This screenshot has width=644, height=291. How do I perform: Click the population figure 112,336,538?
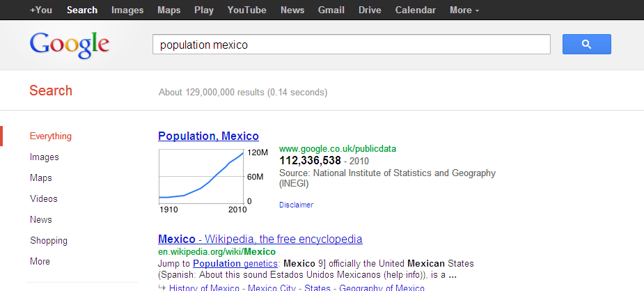tap(310, 161)
